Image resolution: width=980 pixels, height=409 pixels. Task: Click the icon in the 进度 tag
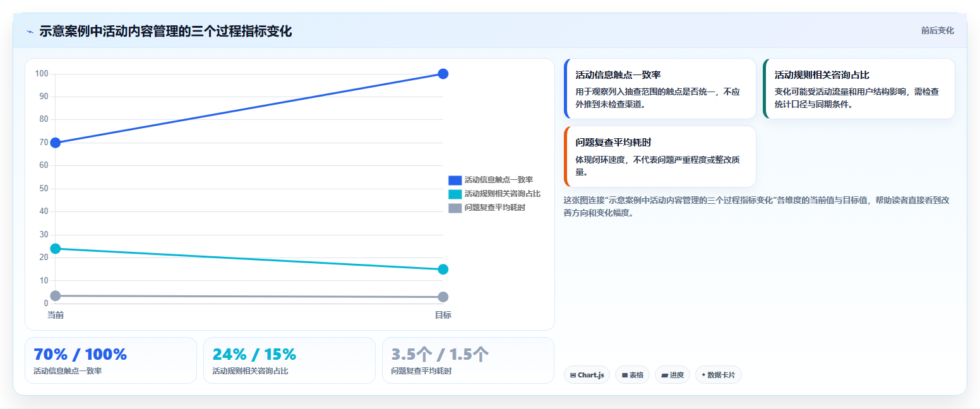pos(665,375)
